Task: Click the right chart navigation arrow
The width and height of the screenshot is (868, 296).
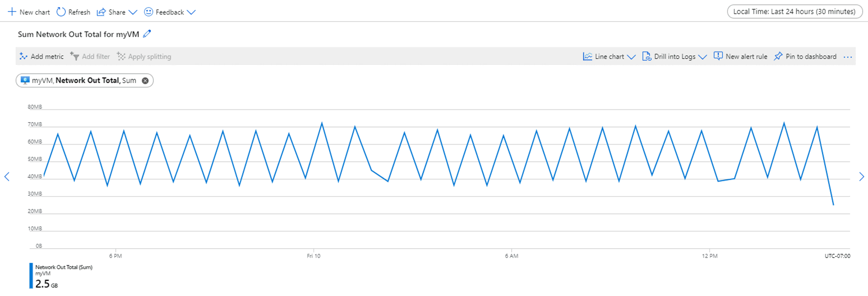Action: [x=862, y=177]
